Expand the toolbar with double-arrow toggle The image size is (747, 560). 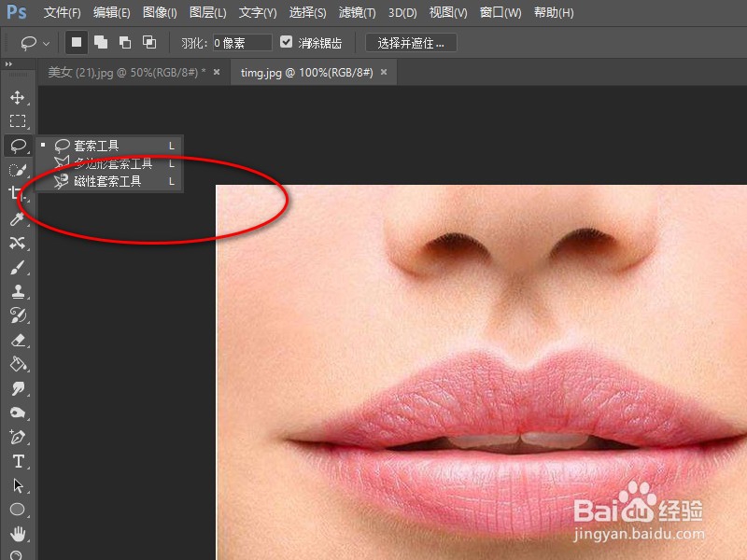click(x=8, y=63)
